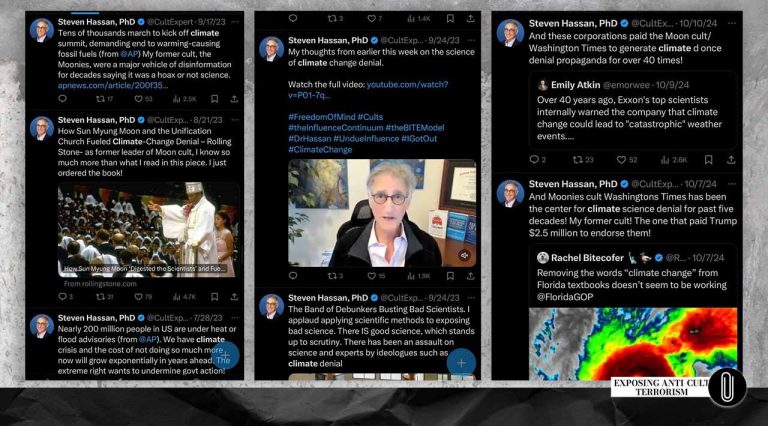Open more options on the 9/17/23 tweet
768x426 pixels.
[x=235, y=21]
